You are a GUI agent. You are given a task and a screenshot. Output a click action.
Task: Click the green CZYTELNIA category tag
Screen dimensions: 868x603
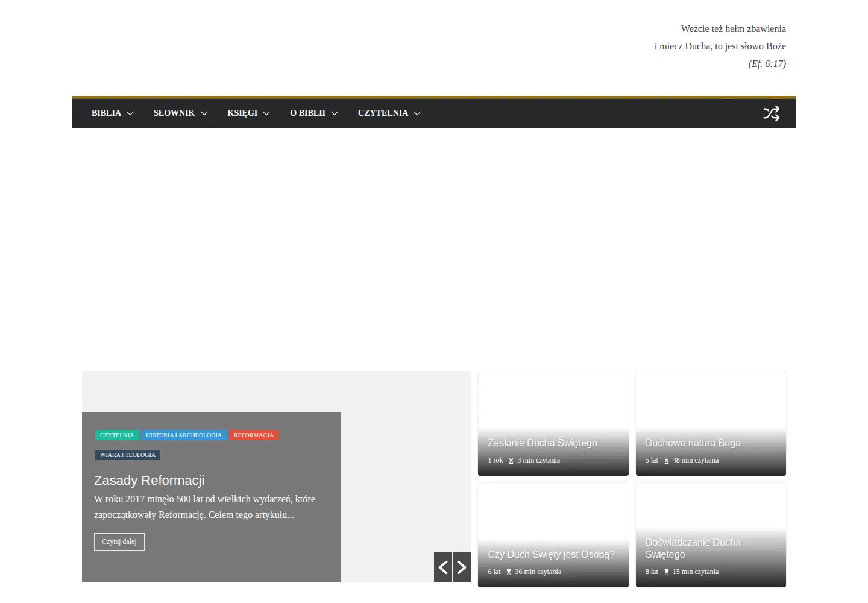point(117,435)
